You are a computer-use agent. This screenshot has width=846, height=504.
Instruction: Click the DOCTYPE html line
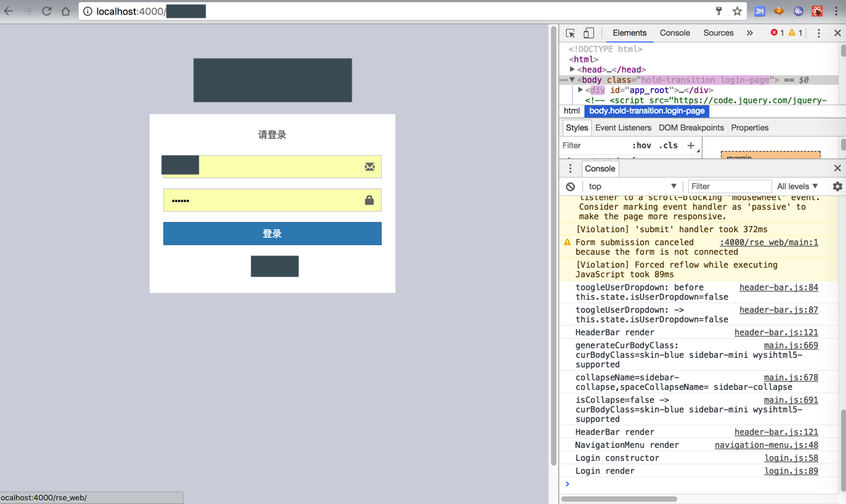pos(606,49)
